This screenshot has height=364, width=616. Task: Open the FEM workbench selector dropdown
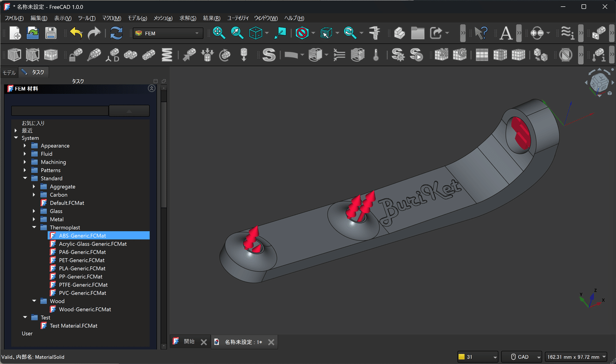pos(168,33)
